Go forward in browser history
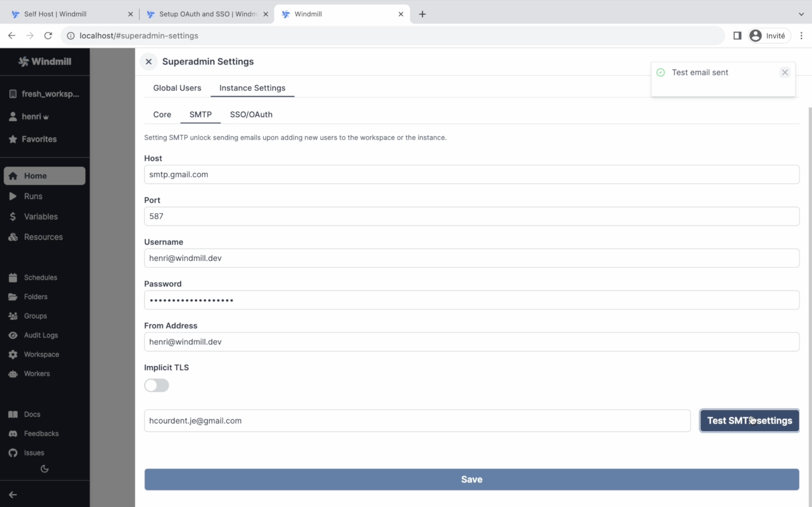This screenshot has height=507, width=812. point(30,35)
